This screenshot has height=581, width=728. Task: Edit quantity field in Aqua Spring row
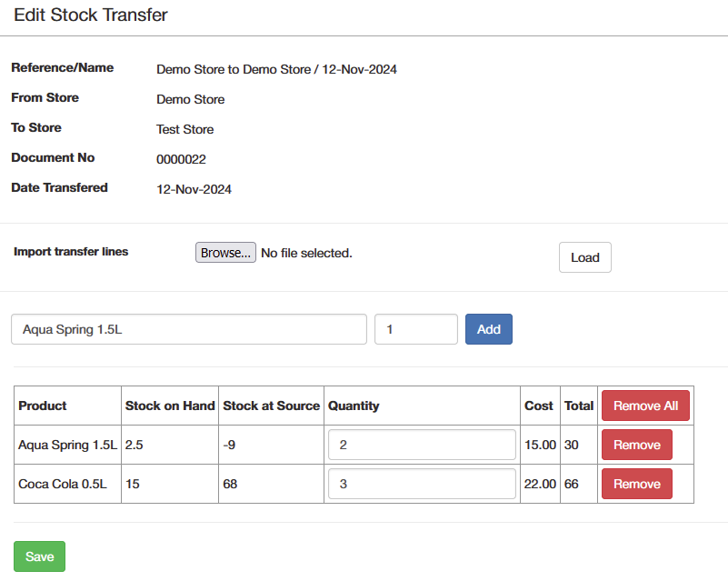tap(423, 445)
